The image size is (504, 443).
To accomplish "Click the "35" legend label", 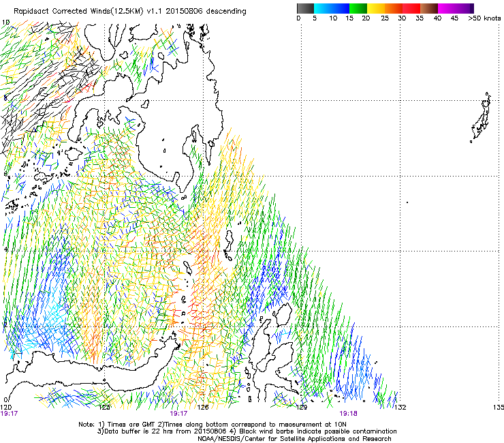I will [x=419, y=18].
